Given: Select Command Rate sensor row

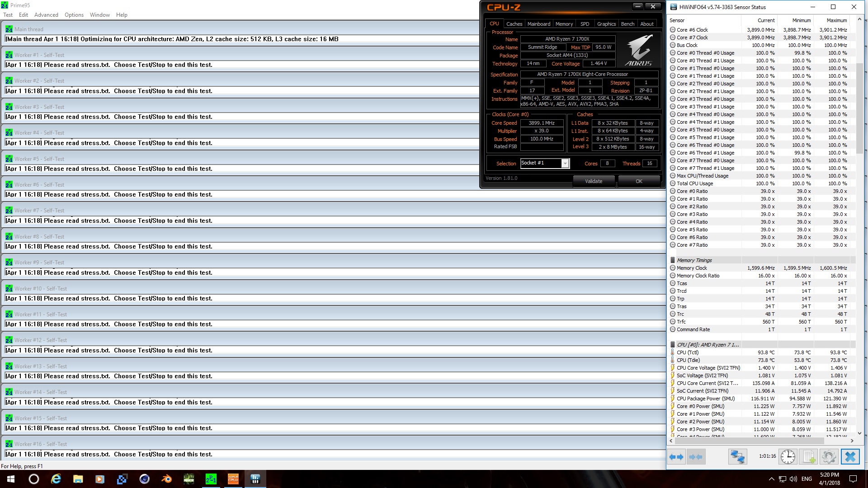Looking at the screenshot, I should (x=762, y=329).
